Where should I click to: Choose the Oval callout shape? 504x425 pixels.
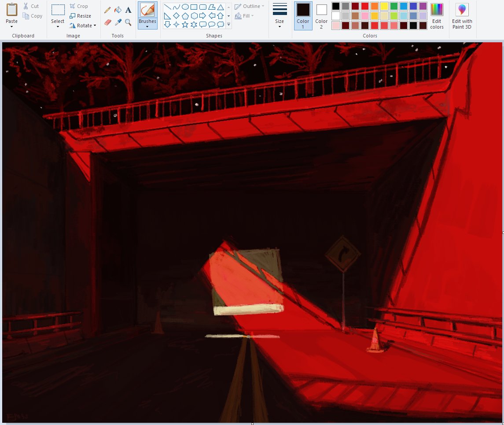[211, 24]
